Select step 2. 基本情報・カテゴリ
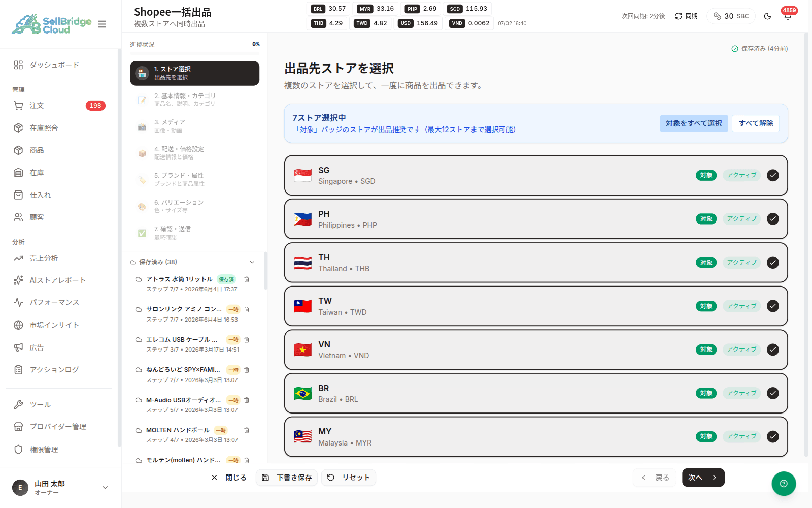This screenshot has height=508, width=812. click(195, 100)
